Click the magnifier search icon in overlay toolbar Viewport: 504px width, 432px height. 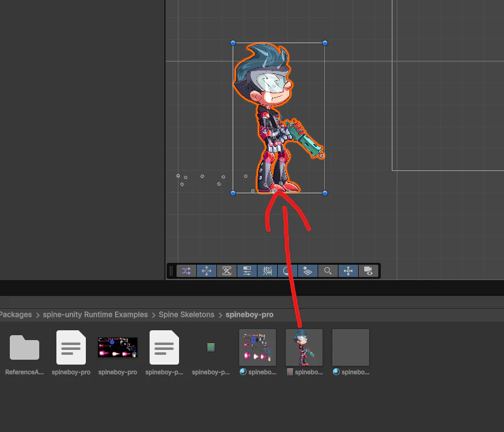(x=328, y=271)
